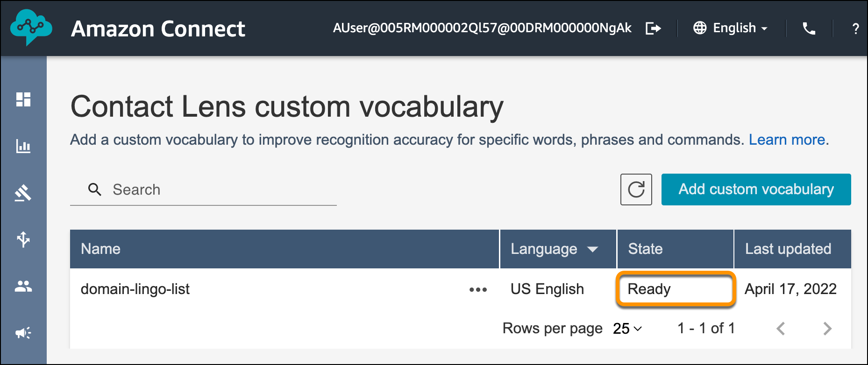Screen dimensions: 868x365
Task: Open the phone softphone icon
Action: [x=809, y=28]
